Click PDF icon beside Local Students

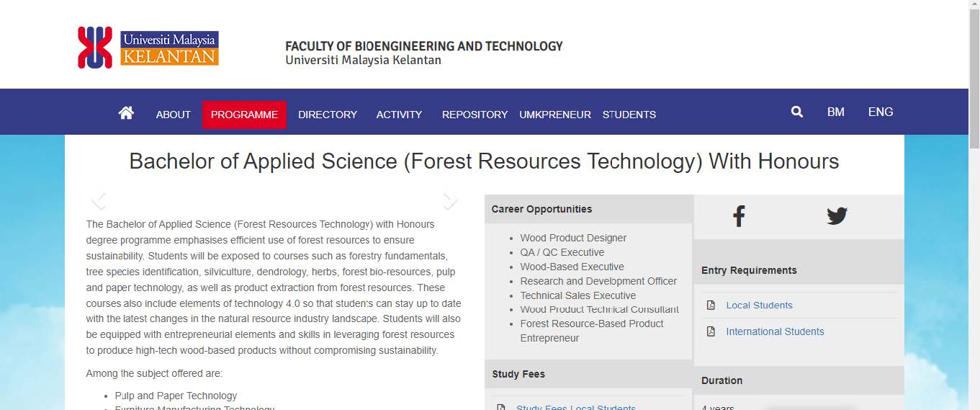(x=711, y=306)
